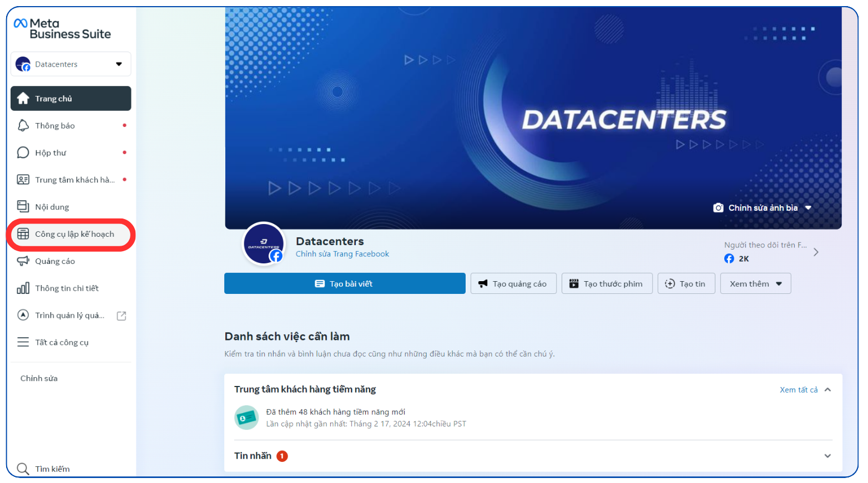Click the Quảng cáo megaphone icon

[23, 261]
